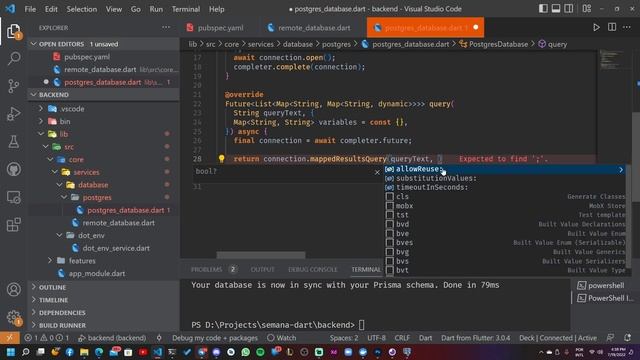The width and height of the screenshot is (640, 360).
Task: Toggle secondary side bar layout icon
Action: pos(569,9)
